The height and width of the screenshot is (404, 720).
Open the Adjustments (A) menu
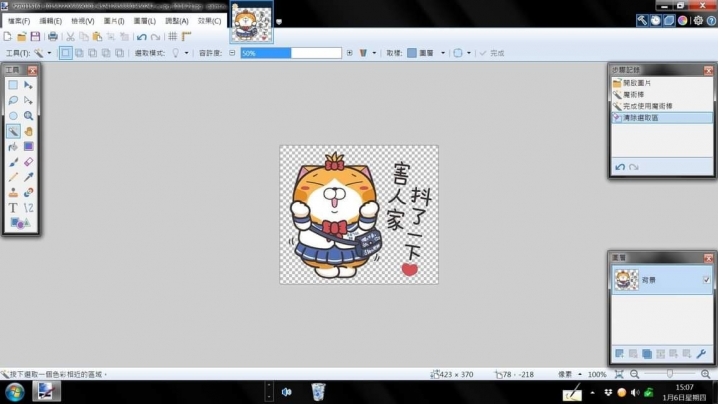tap(177, 21)
